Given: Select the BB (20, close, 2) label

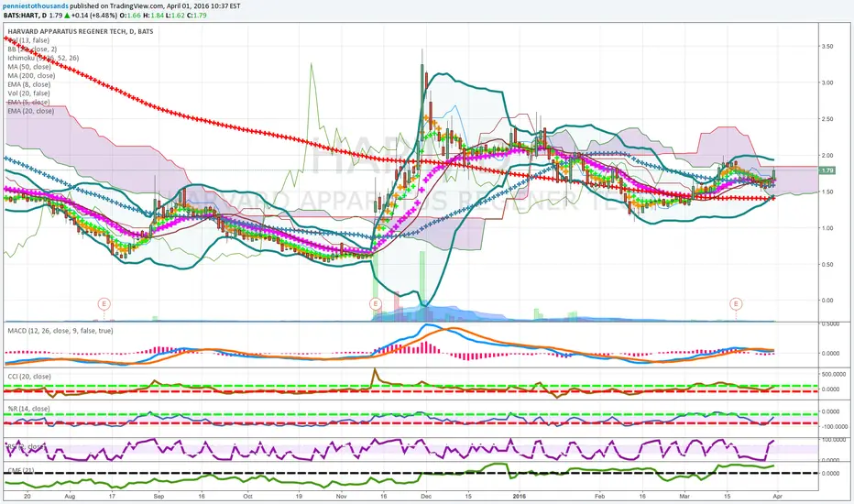Looking at the screenshot, I should [x=32, y=49].
